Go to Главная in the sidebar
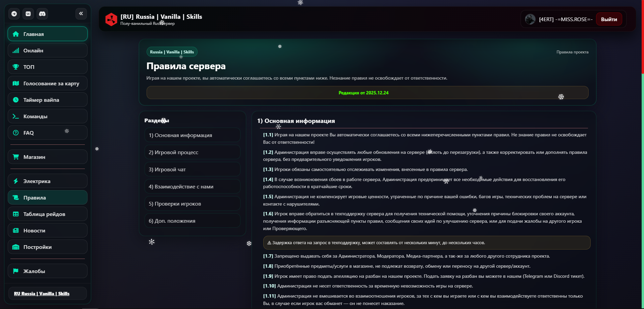 (x=48, y=34)
